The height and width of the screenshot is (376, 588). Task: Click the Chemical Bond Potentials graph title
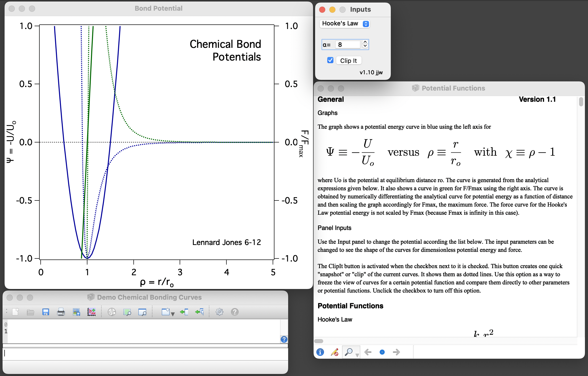coord(225,50)
